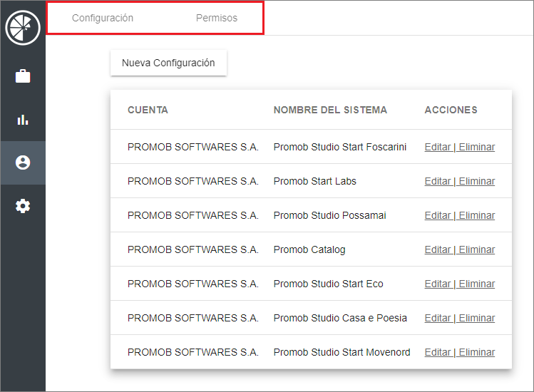The image size is (534, 392).
Task: Click Eliminar for Promob Studio Start Foscarini
Action: pos(477,148)
